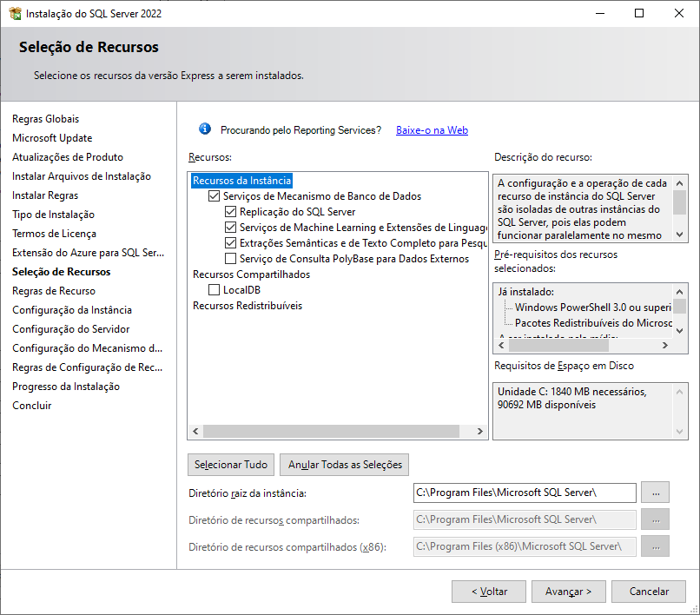Maximize the installer window
The height and width of the screenshot is (615, 700).
pos(639,13)
